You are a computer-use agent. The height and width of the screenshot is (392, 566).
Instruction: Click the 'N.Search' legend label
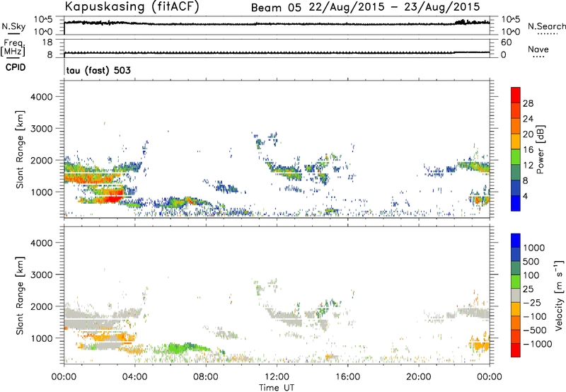(x=546, y=26)
